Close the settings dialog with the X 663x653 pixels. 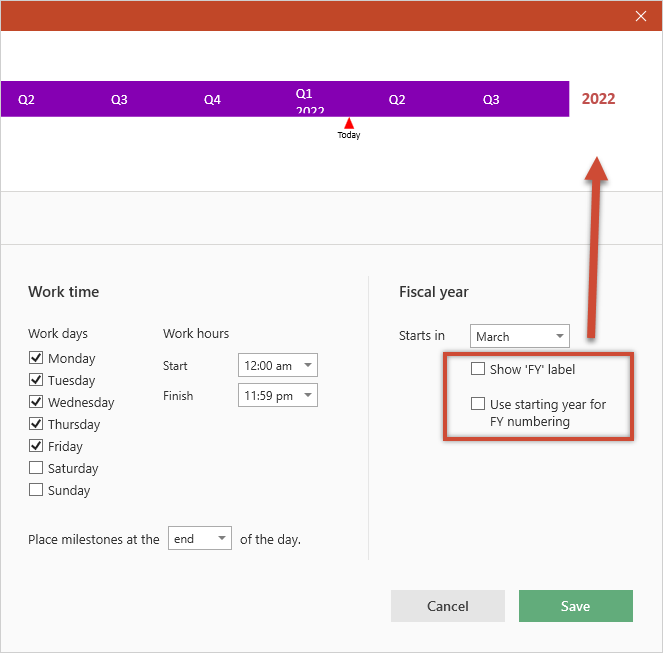pyautogui.click(x=641, y=16)
